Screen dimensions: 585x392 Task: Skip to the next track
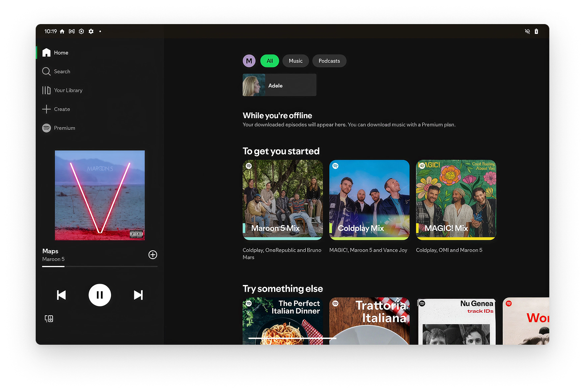point(138,295)
